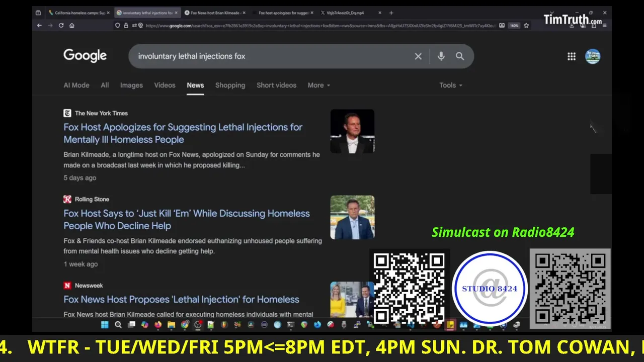
Task: Open the Google apps grid
Action: coord(572,56)
